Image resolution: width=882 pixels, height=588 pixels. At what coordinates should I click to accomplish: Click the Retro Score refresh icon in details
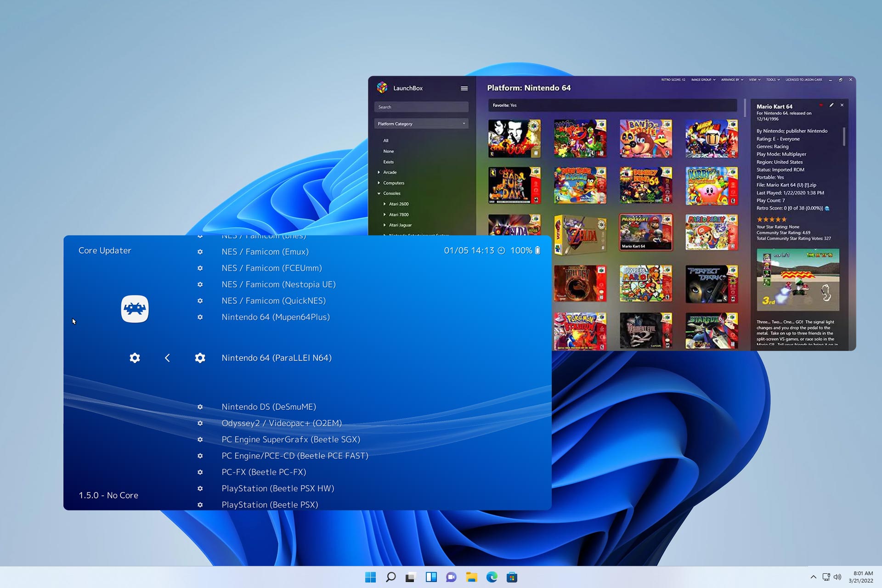coord(827,208)
